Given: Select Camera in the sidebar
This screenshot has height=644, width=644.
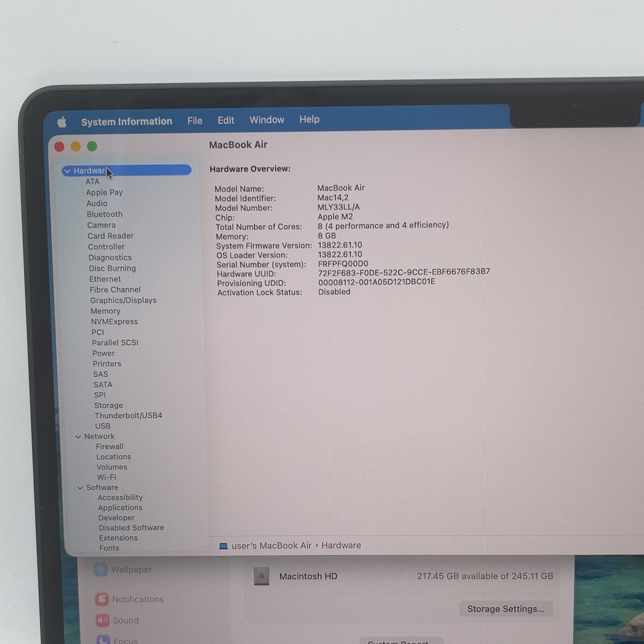Looking at the screenshot, I should (x=101, y=225).
